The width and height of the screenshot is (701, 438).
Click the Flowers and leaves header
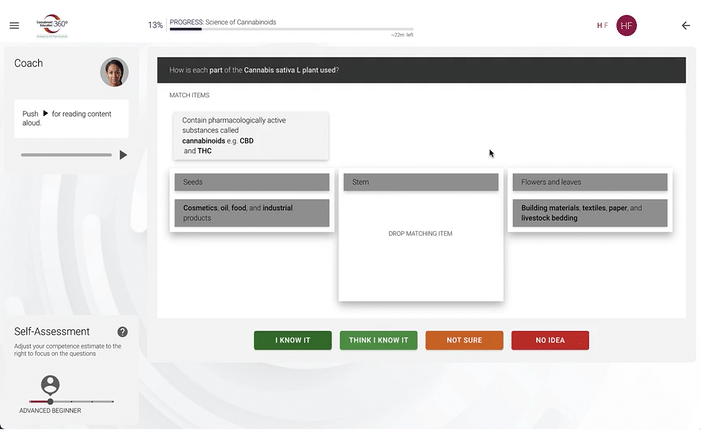point(590,182)
